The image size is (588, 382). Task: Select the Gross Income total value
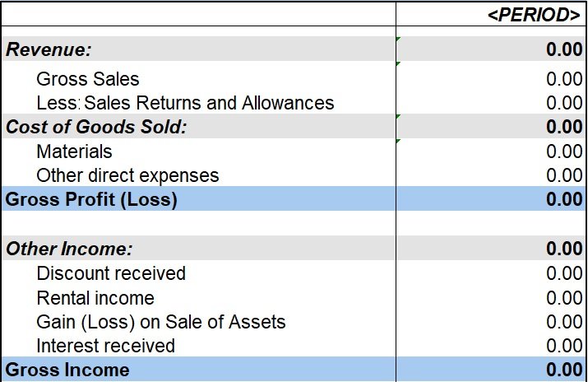(x=491, y=370)
